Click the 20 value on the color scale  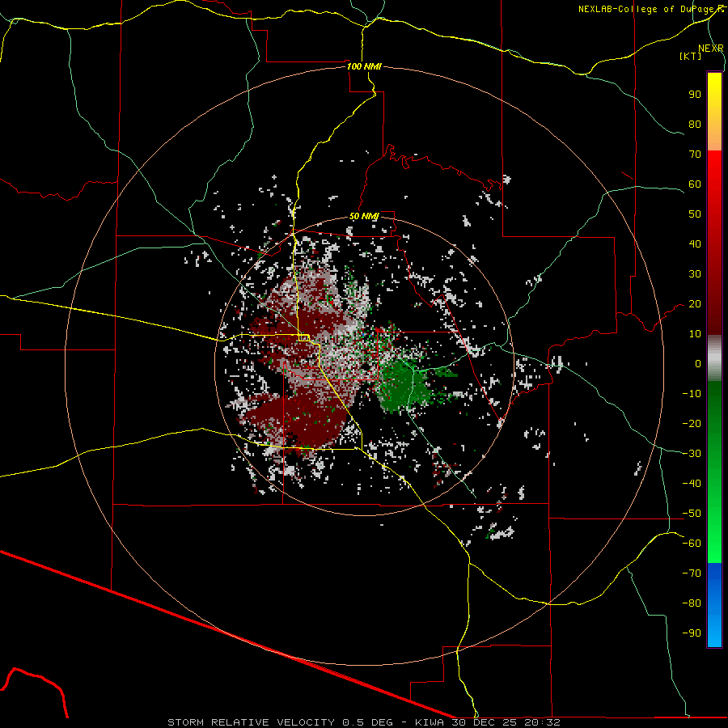pyautogui.click(x=695, y=304)
